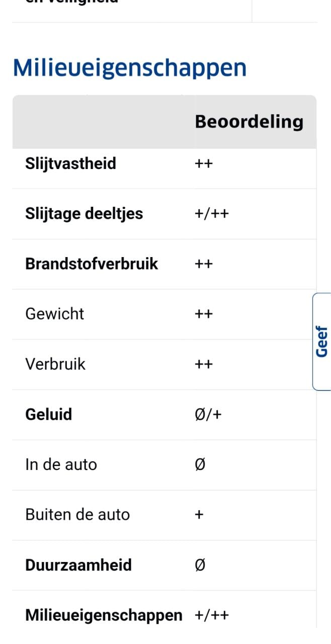Click the bottom Milieueigenschappen summary row

point(104,614)
